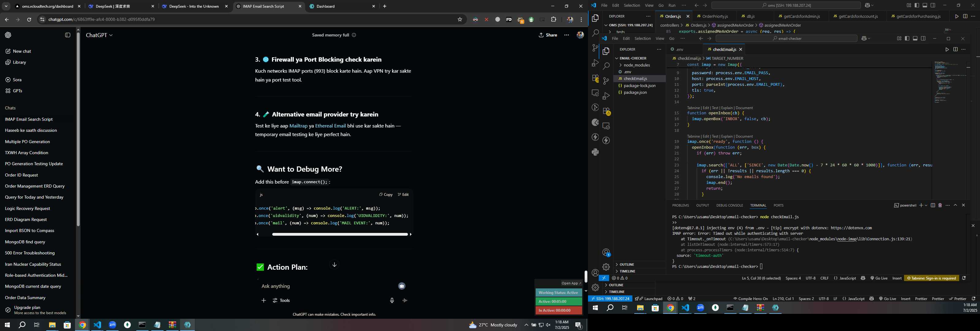Collapse OMS [SSH: 199.188.207.24] folder
Screen dimensions: 980x331
(628, 25)
